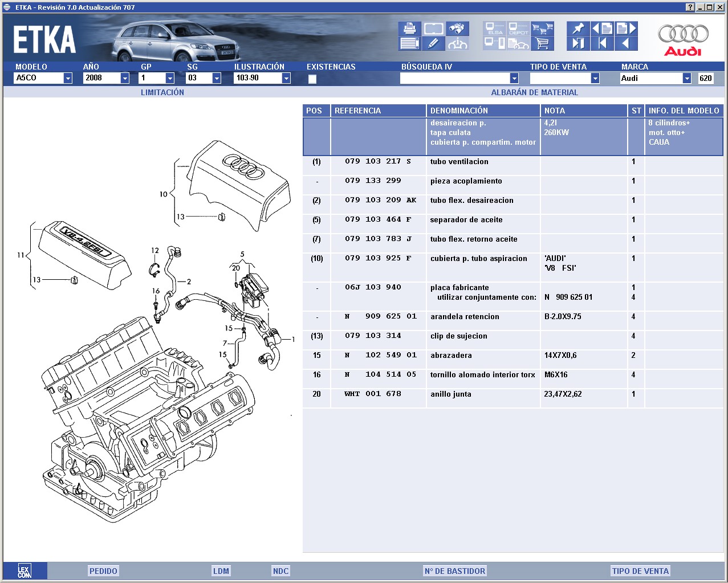Click the engine exploded diagram illustration
This screenshot has width=728, height=583.
pos(153,331)
